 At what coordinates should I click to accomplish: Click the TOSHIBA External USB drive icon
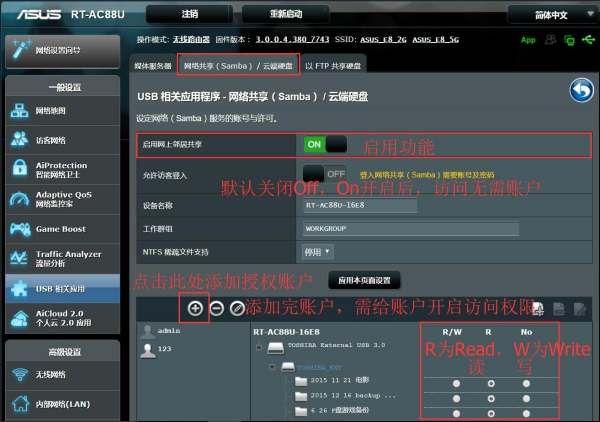275,347
